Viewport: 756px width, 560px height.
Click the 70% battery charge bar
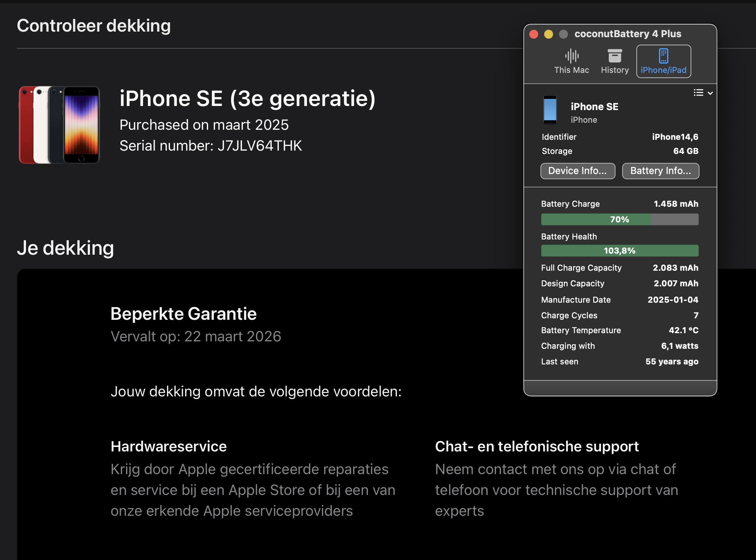pos(620,219)
